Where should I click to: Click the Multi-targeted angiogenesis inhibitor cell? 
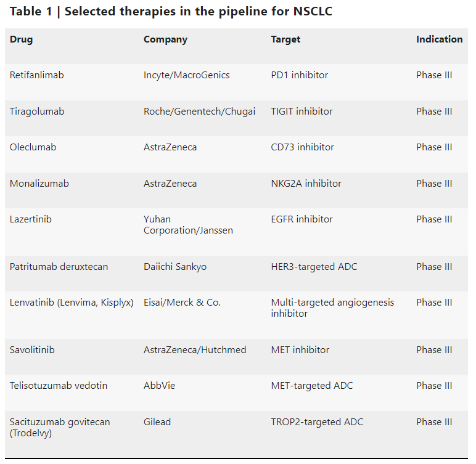click(332, 307)
